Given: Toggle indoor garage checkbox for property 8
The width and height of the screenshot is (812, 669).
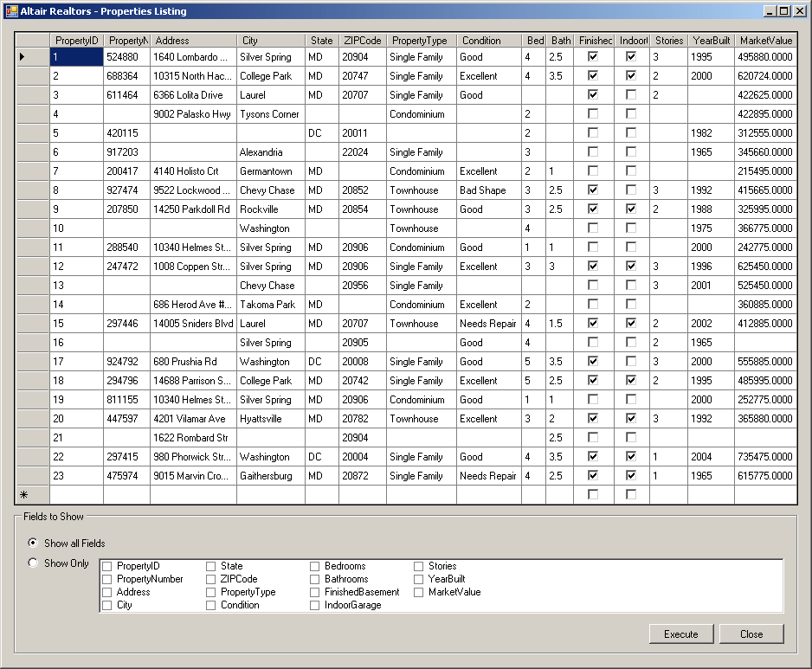Looking at the screenshot, I should [631, 190].
